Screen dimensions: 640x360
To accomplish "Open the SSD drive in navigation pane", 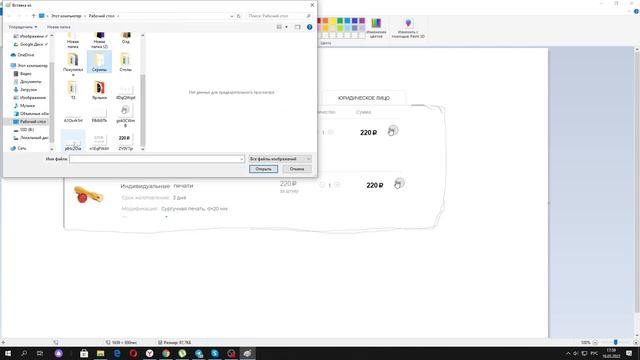I will (24, 130).
